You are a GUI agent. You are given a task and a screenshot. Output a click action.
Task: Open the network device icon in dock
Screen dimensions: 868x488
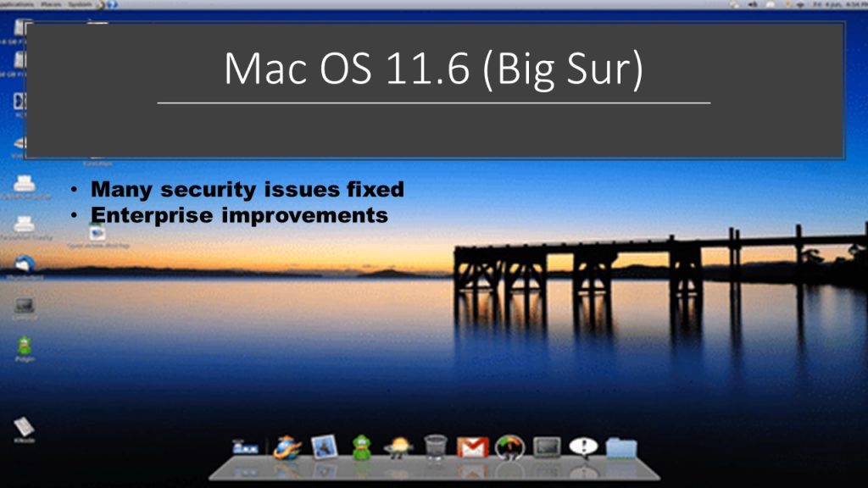tap(246, 447)
